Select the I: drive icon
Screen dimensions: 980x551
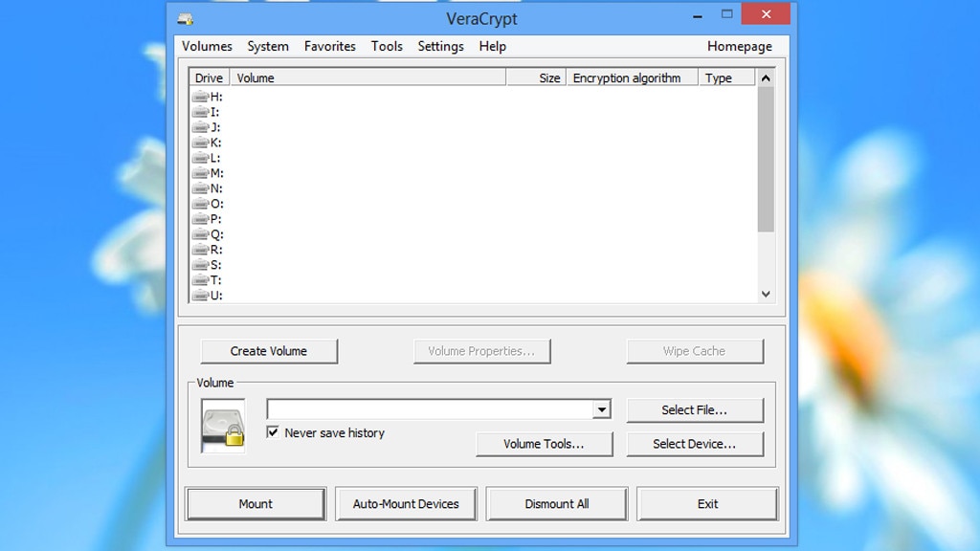[200, 112]
